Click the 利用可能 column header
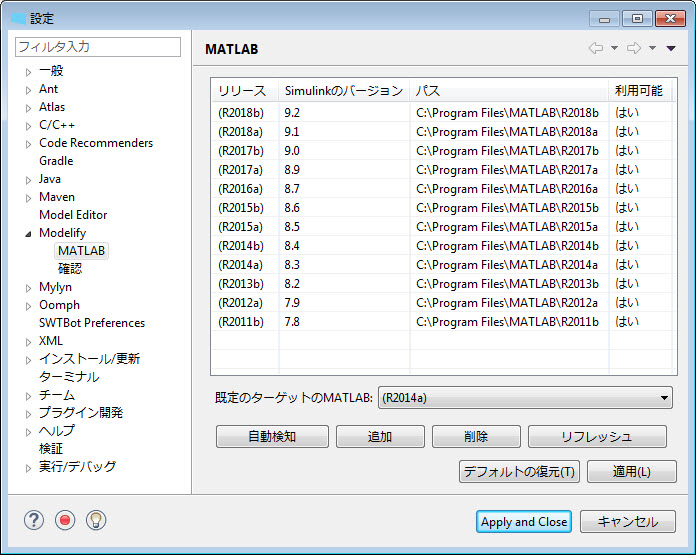Viewport: 696px width, 555px height. pos(639,91)
